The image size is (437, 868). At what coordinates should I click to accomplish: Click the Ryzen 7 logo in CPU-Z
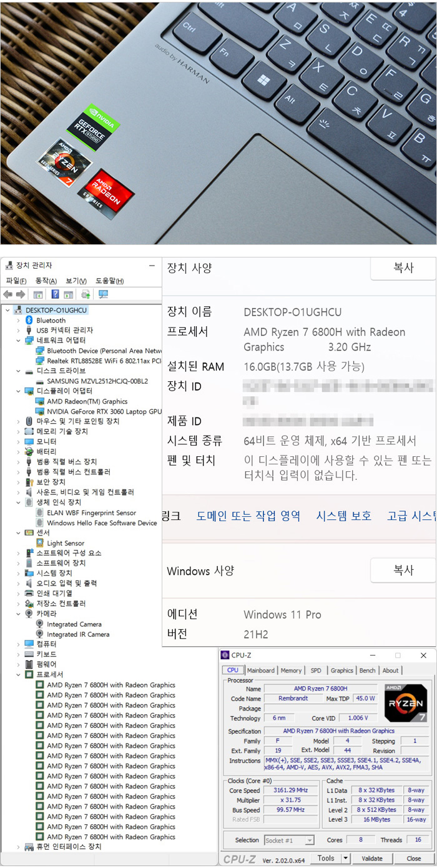point(406,703)
